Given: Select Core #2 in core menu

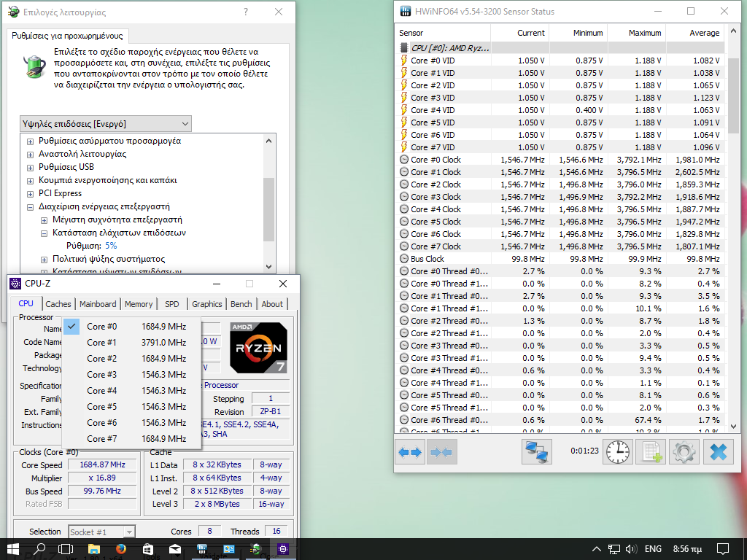Looking at the screenshot, I should point(131,359).
